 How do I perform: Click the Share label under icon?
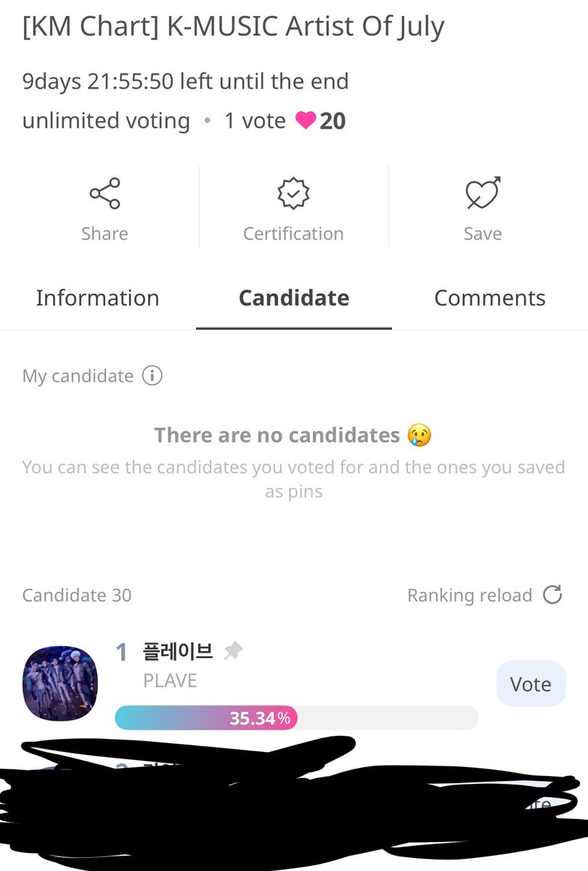(x=105, y=234)
